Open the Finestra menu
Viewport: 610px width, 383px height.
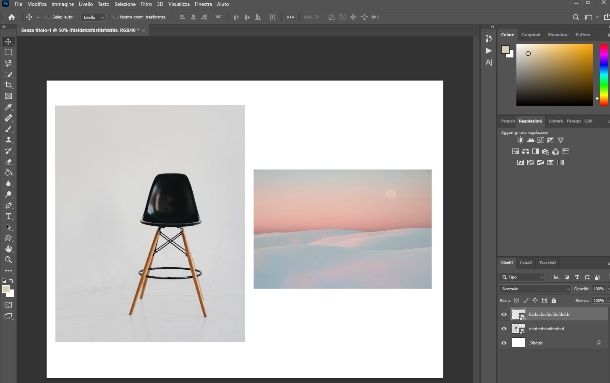[203, 4]
